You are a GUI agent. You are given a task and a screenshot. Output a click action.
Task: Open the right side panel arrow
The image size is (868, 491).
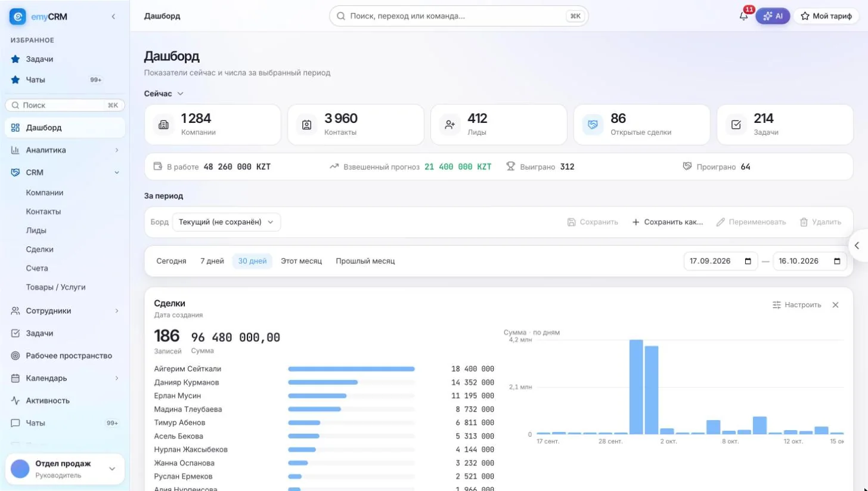(x=857, y=245)
